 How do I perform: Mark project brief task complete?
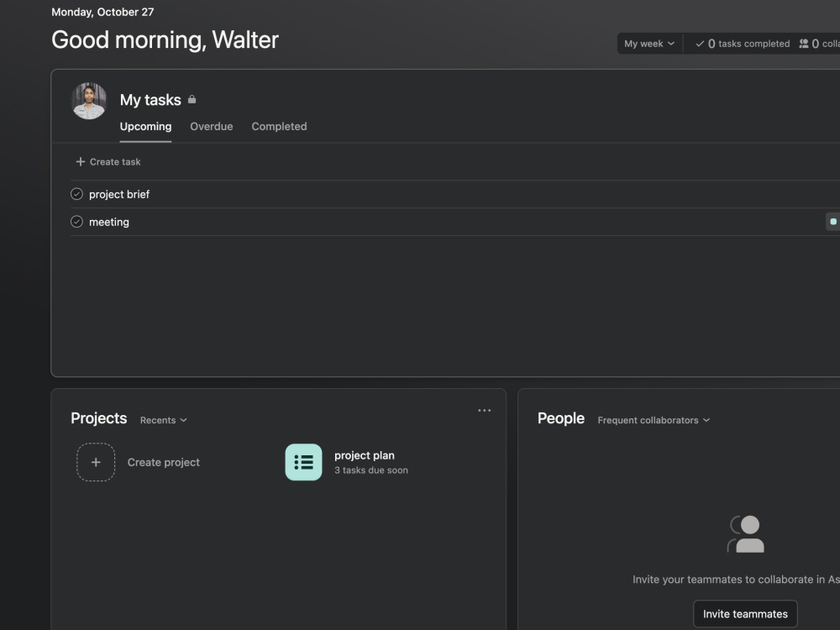tap(76, 194)
